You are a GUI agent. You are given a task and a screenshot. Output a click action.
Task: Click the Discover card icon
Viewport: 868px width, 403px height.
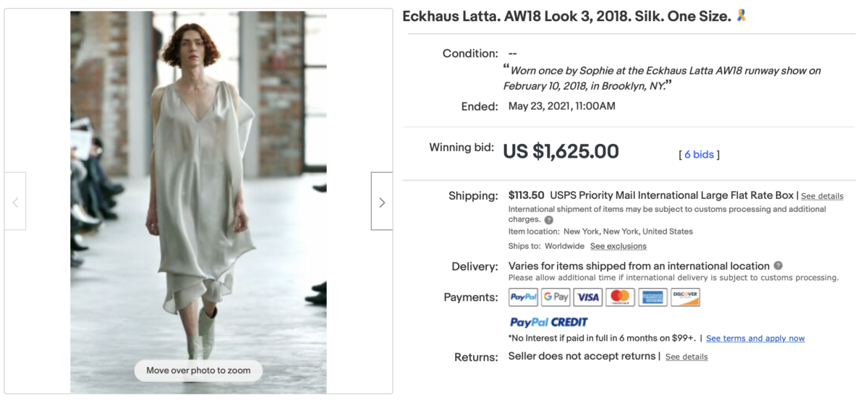(x=685, y=297)
